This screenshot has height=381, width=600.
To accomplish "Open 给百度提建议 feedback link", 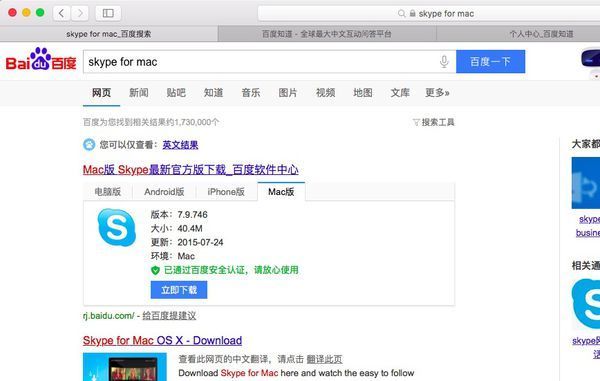I will [169, 316].
